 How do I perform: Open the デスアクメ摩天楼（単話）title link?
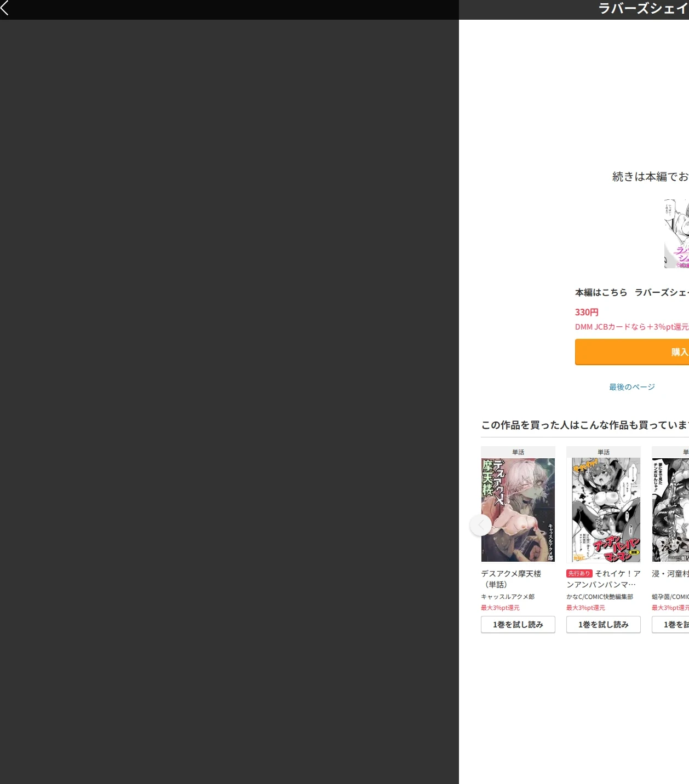click(x=511, y=579)
